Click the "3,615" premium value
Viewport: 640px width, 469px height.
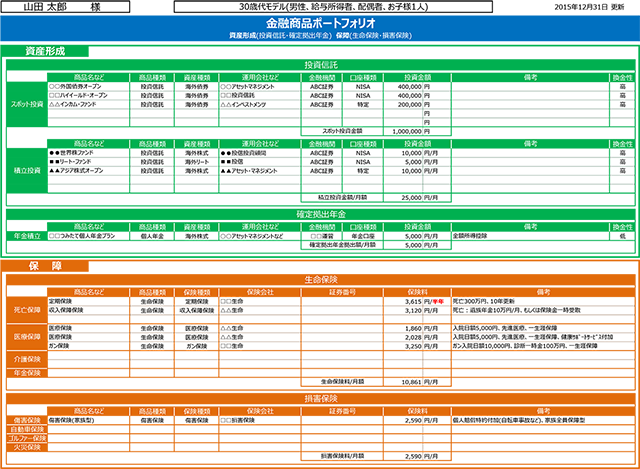(413, 301)
